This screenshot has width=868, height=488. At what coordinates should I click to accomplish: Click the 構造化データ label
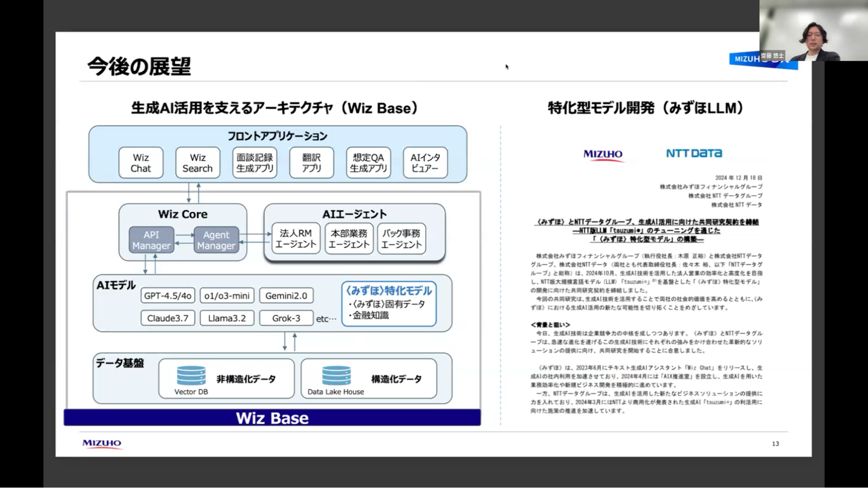point(396,380)
